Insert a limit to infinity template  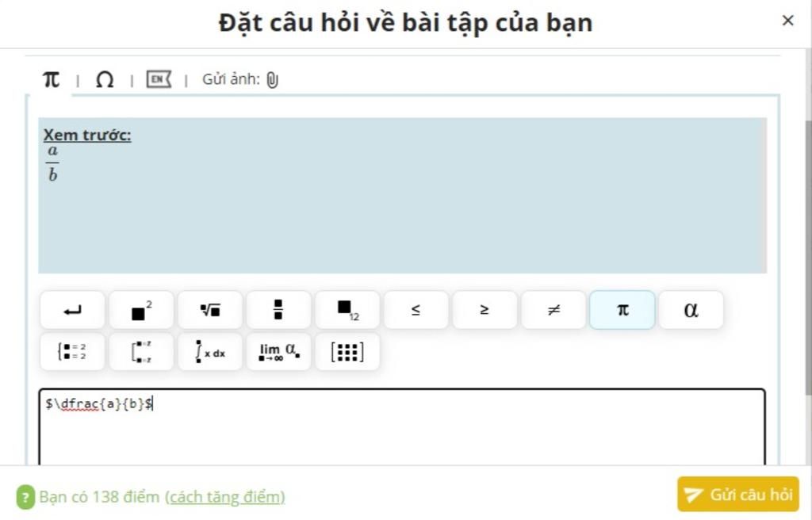click(278, 352)
